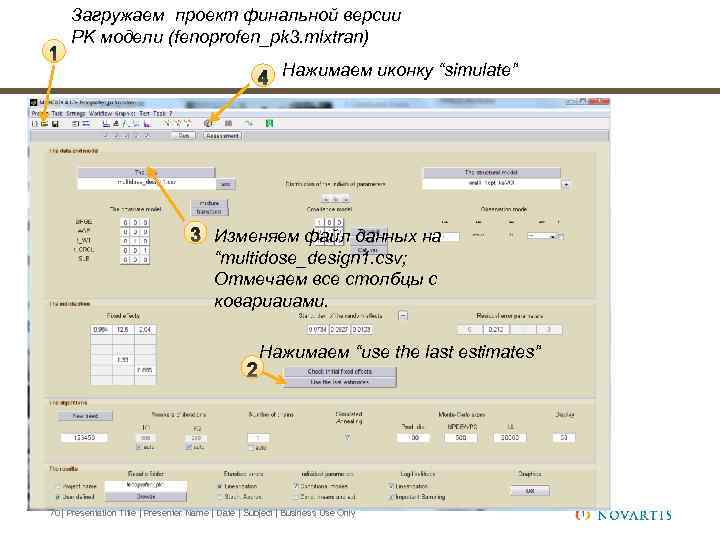Image resolution: width=720 pixels, height=540 pixels.
Task: Click the Assessment button
Action: coord(222,136)
